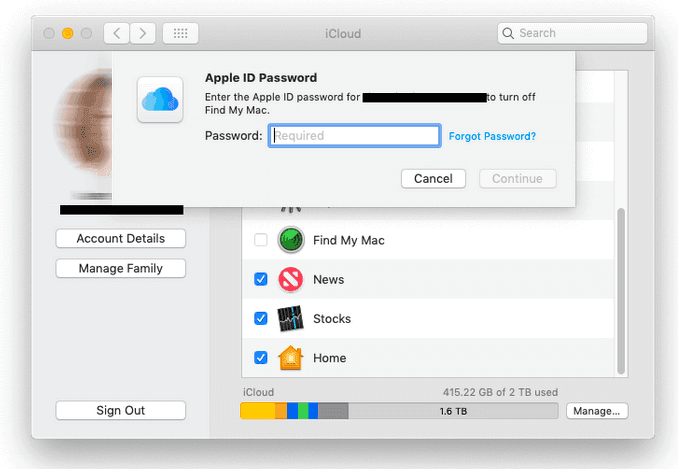Uncheck the News checkbox

261,279
